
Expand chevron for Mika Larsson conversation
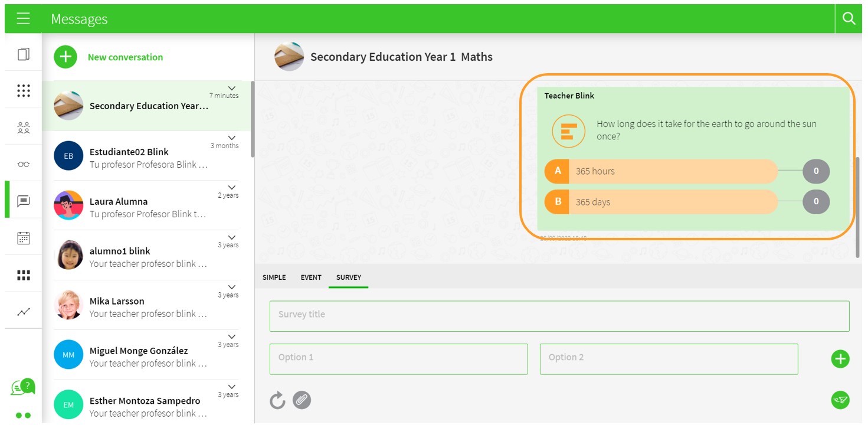click(x=231, y=287)
